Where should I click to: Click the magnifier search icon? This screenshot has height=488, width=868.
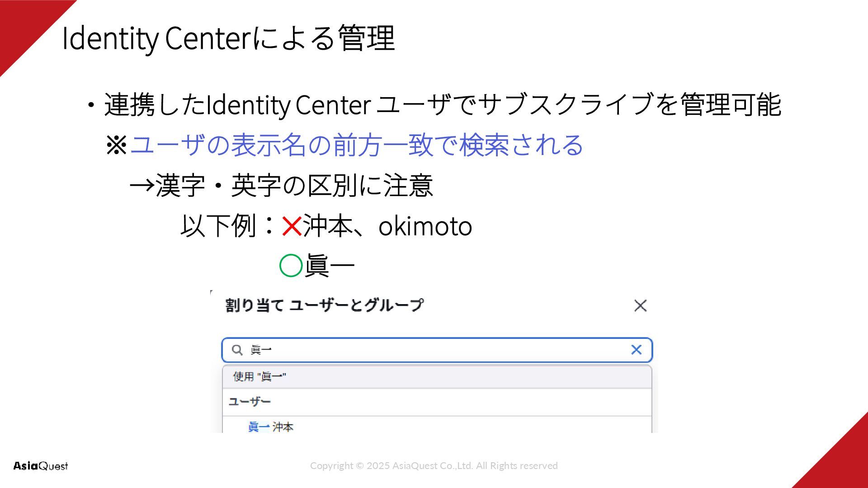point(237,350)
